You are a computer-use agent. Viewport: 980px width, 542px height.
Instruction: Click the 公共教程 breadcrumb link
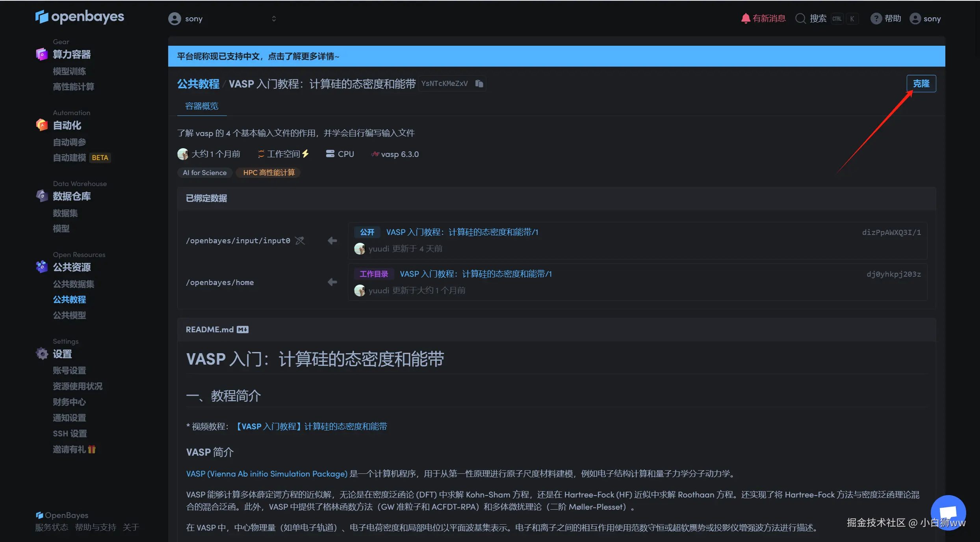point(198,84)
